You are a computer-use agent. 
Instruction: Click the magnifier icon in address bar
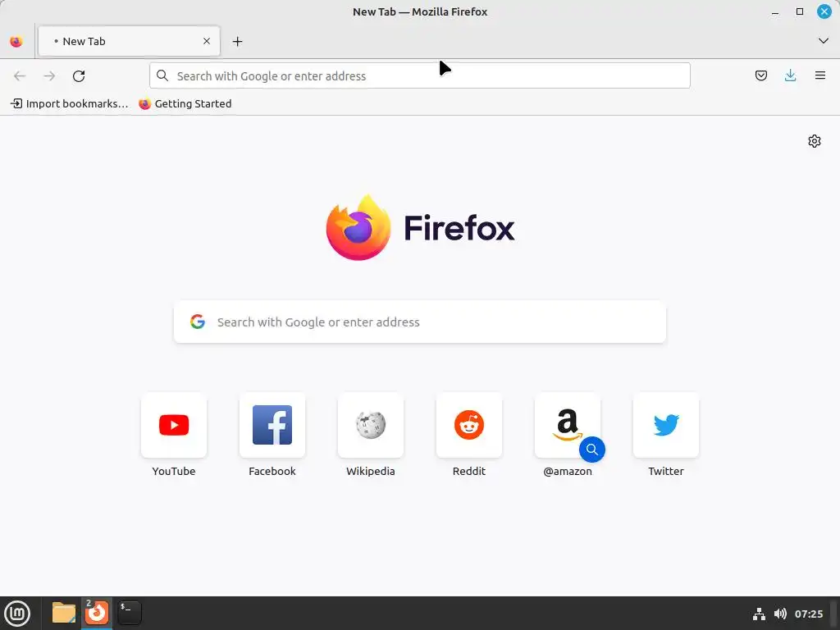[162, 75]
